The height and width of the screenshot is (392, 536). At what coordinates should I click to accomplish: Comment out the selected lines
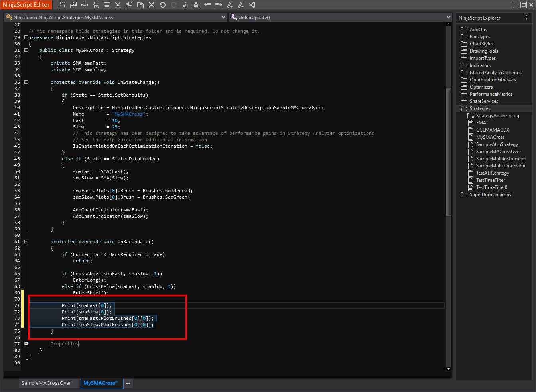coord(229,5)
